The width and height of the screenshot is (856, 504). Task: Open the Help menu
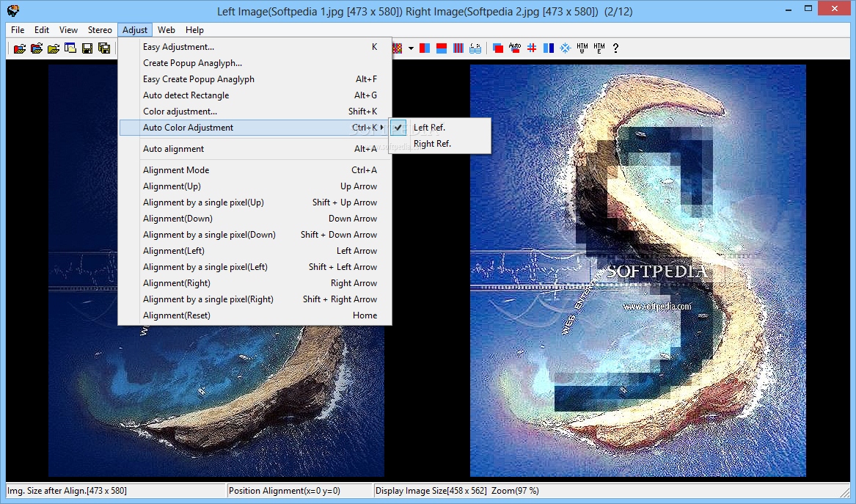194,30
